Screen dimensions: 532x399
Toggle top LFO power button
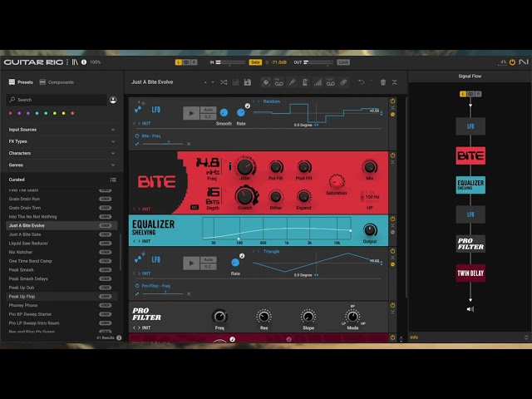(x=392, y=101)
